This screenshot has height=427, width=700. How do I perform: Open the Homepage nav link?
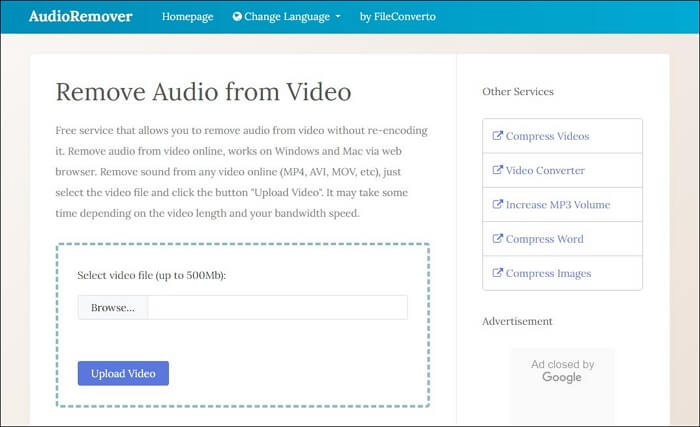[188, 17]
